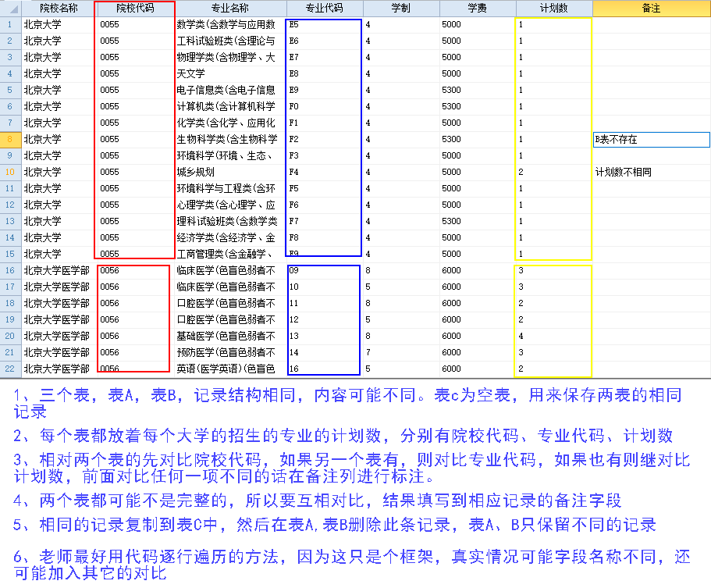Click the 计划数 cell with value 4
The image size is (711, 588).
pyautogui.click(x=554, y=337)
